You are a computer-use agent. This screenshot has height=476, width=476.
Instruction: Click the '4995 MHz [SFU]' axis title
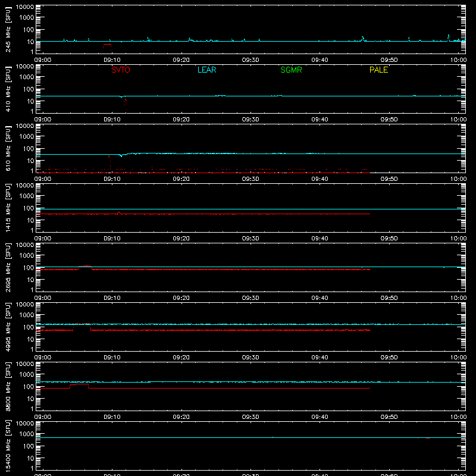(8, 327)
